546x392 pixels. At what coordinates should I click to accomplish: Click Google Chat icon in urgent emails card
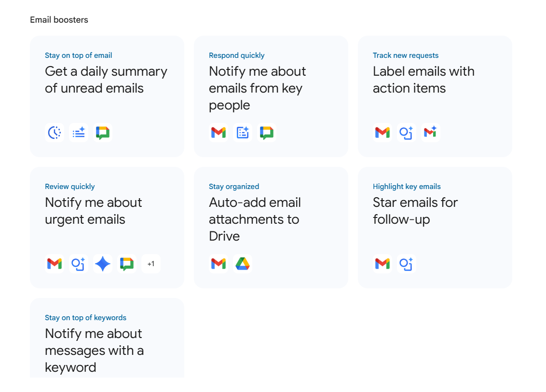[x=127, y=264]
